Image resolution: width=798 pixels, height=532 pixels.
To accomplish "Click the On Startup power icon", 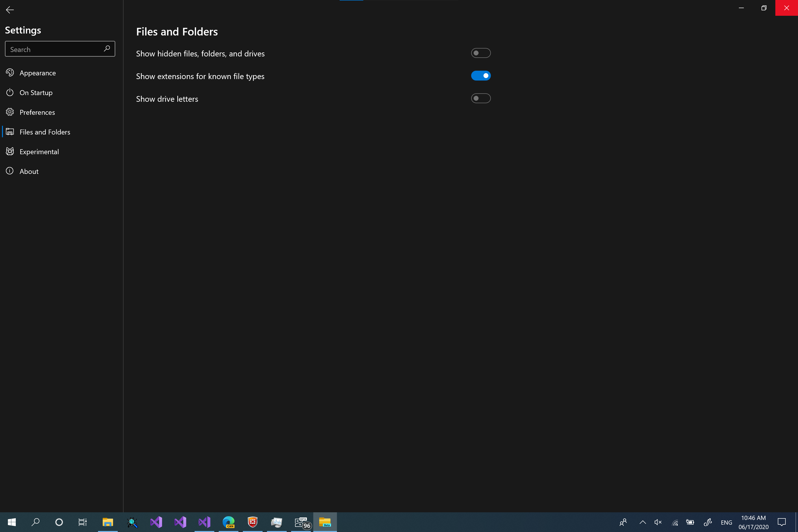I will pyautogui.click(x=10, y=92).
